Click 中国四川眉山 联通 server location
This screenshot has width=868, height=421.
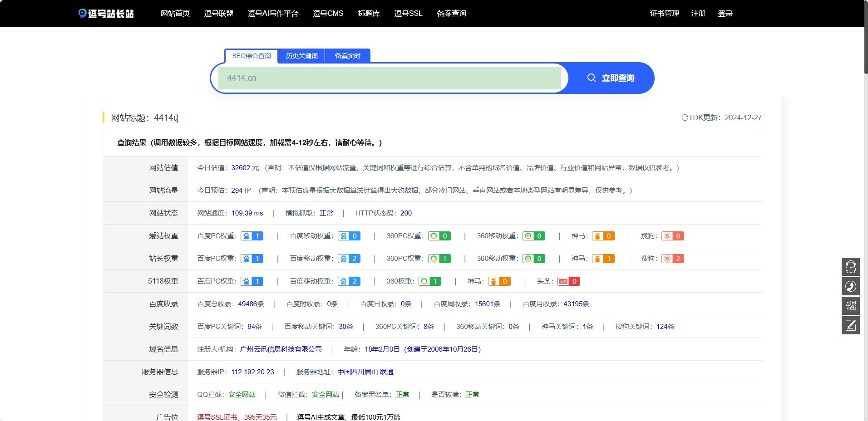click(x=365, y=372)
